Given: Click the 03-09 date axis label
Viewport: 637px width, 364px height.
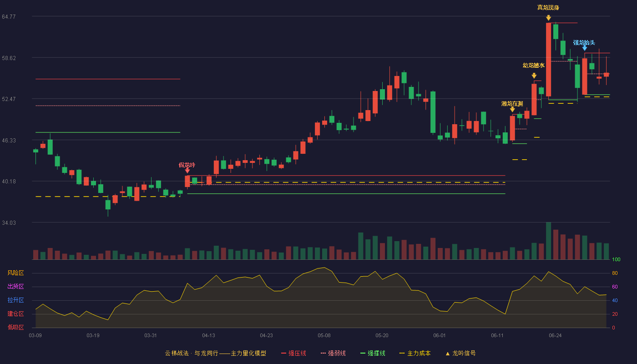Looking at the screenshot, I should tap(35, 335).
